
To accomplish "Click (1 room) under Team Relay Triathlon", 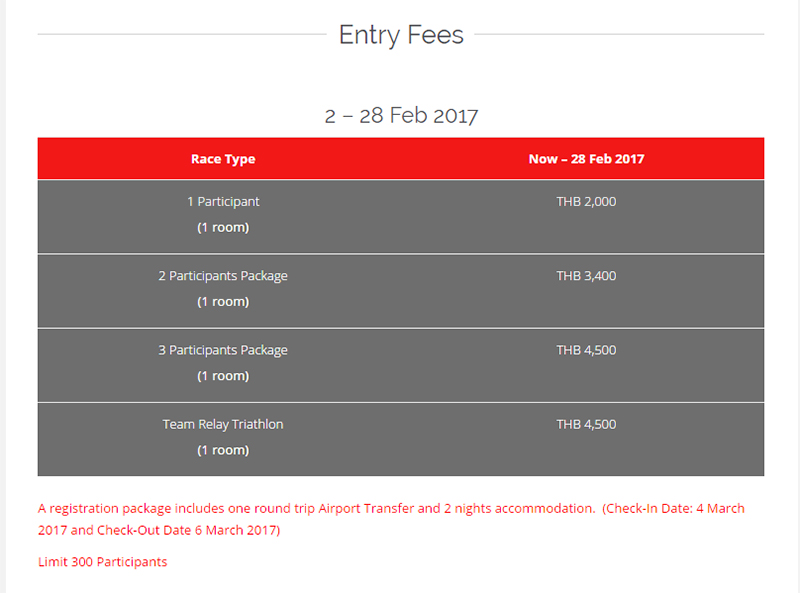I will (x=223, y=450).
